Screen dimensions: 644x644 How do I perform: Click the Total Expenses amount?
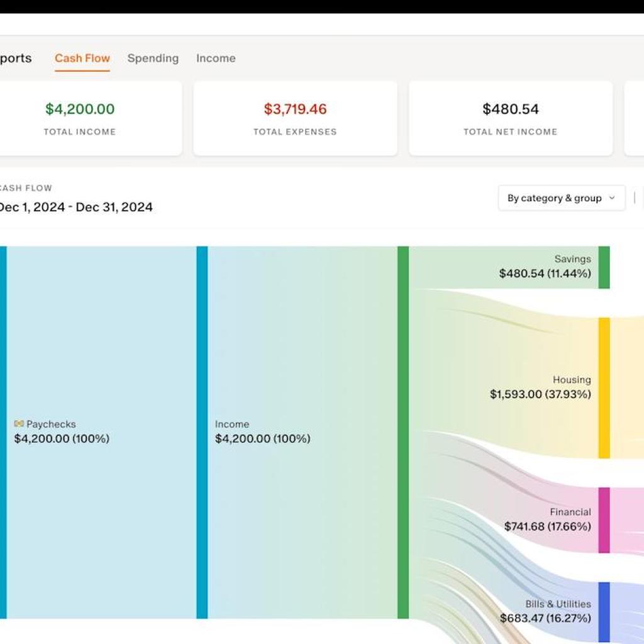tap(294, 109)
